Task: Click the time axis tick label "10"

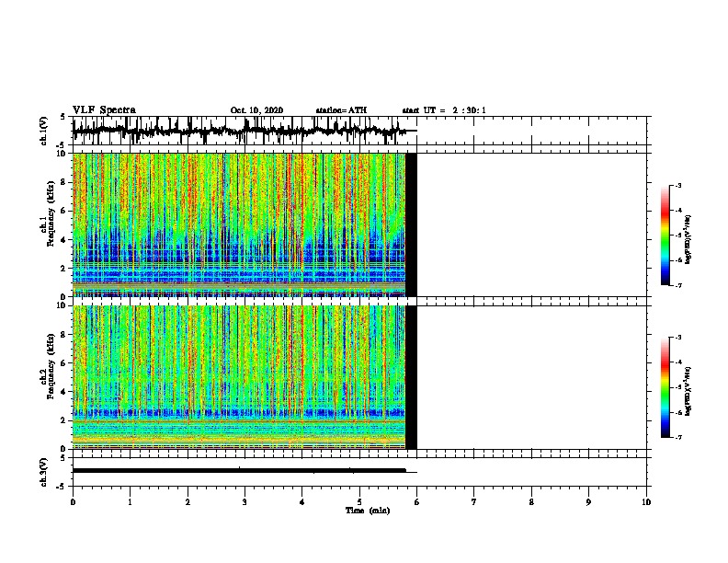Action: coord(646,502)
